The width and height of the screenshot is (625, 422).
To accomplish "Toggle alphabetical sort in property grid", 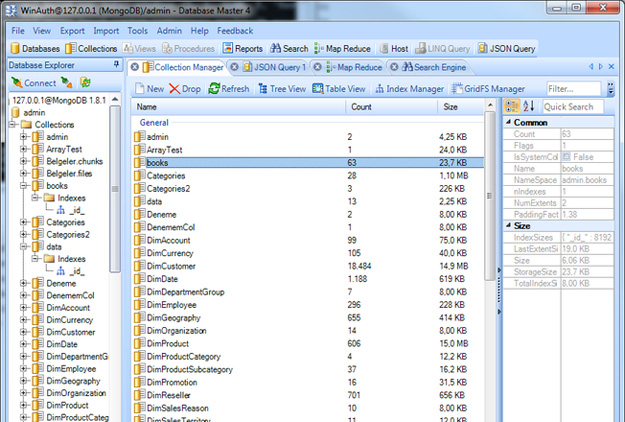I will click(529, 106).
